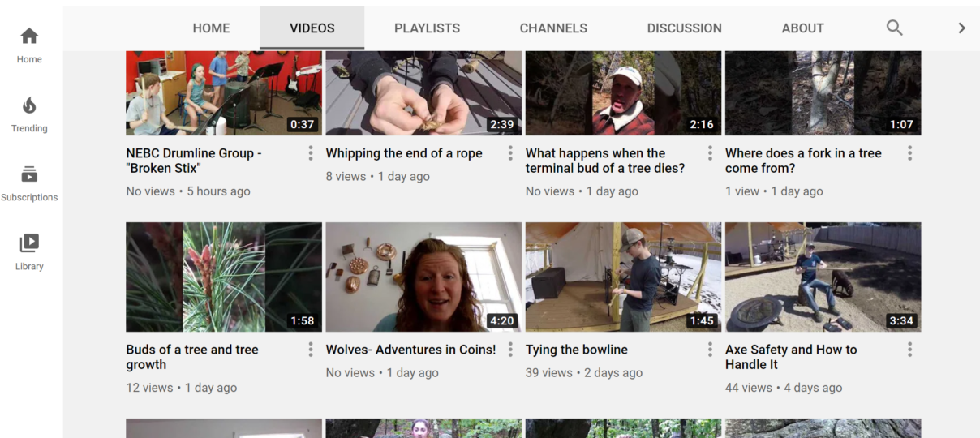Show more tabs with right chevron

click(x=961, y=28)
